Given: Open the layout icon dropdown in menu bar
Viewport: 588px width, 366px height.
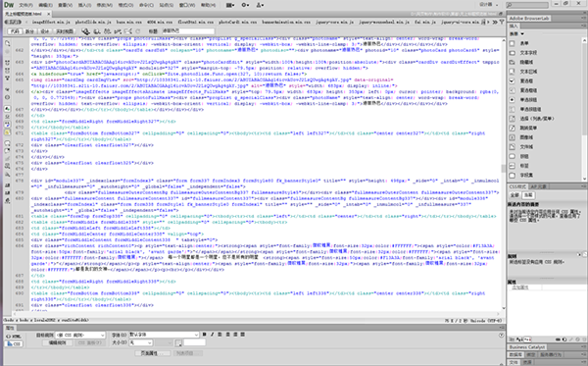Looking at the screenshot, I should (230, 5).
